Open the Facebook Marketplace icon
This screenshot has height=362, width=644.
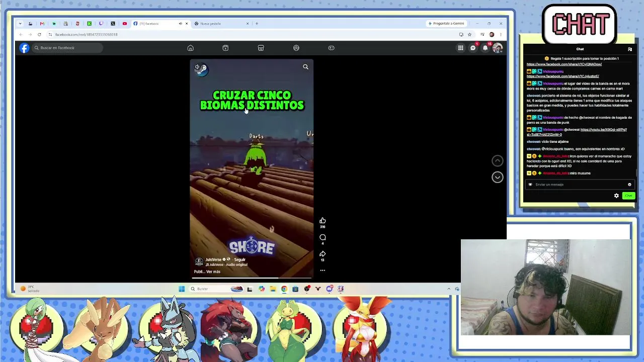pos(261,48)
